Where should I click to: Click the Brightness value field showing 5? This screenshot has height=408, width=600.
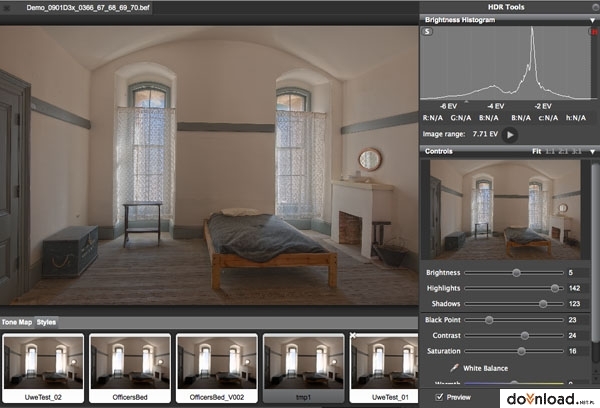click(x=577, y=273)
